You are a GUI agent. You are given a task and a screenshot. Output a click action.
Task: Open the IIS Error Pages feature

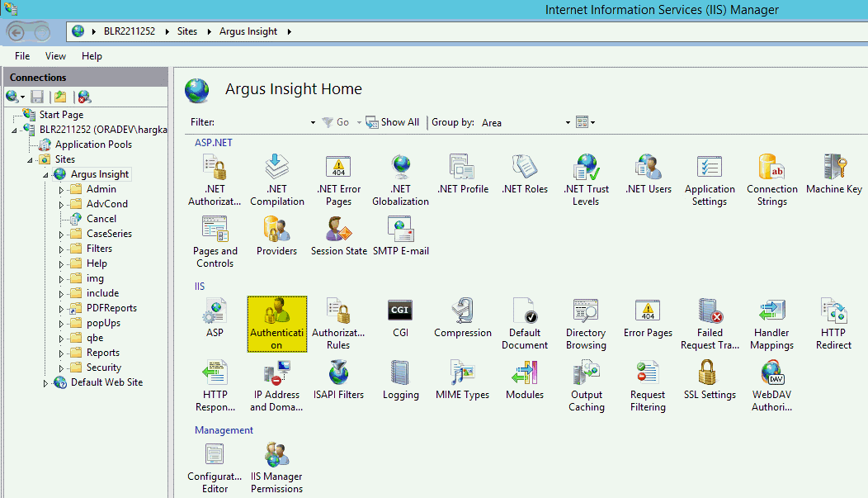click(649, 317)
